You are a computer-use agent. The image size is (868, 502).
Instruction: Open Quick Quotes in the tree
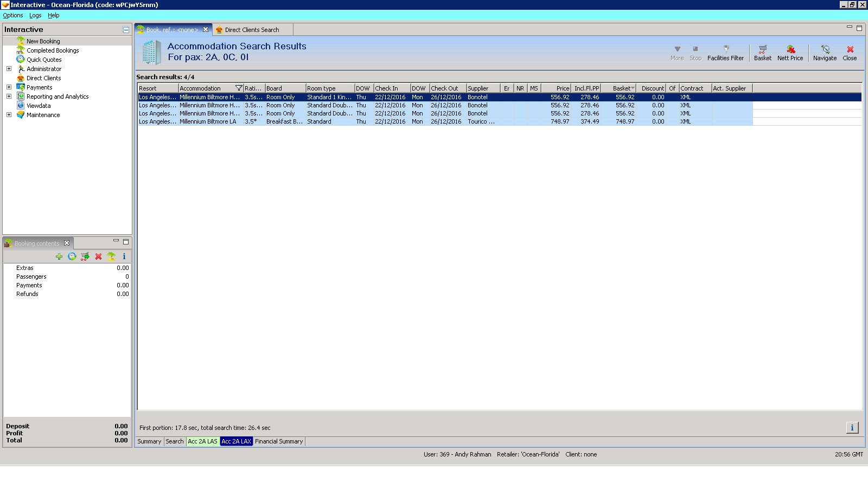click(x=44, y=60)
